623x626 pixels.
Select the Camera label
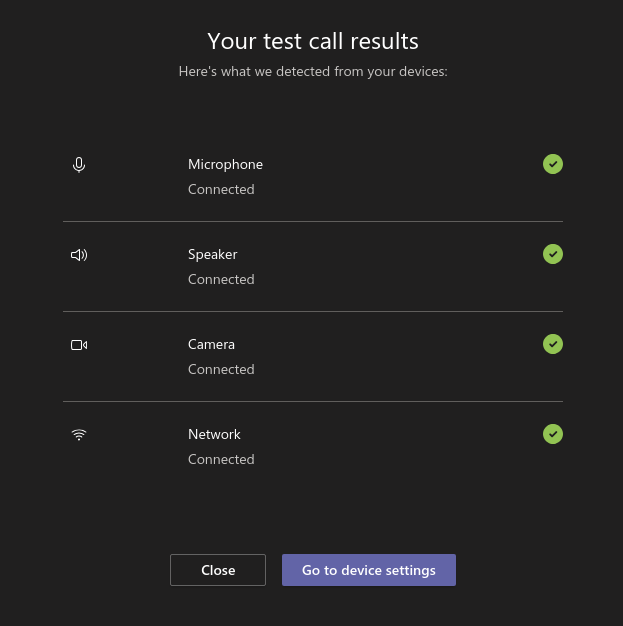(x=211, y=345)
